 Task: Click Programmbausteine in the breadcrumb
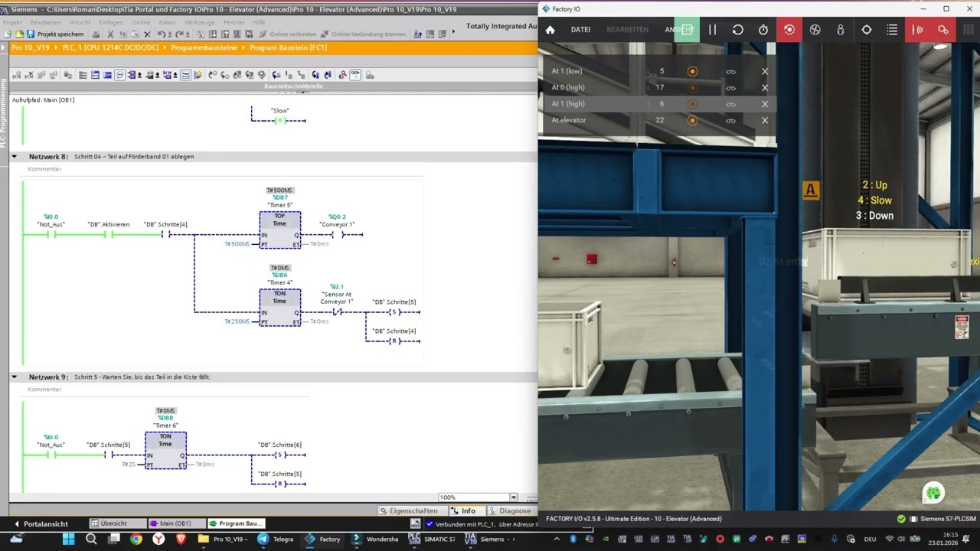pyautogui.click(x=204, y=47)
